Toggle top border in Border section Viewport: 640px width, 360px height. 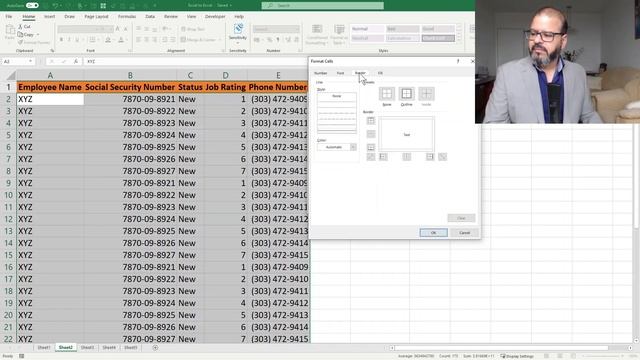[371, 121]
